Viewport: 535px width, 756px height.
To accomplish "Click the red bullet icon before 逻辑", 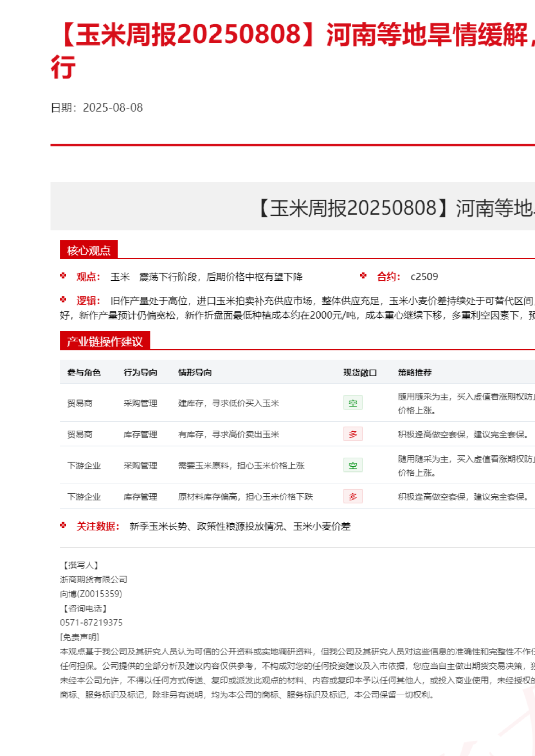I will (63, 300).
